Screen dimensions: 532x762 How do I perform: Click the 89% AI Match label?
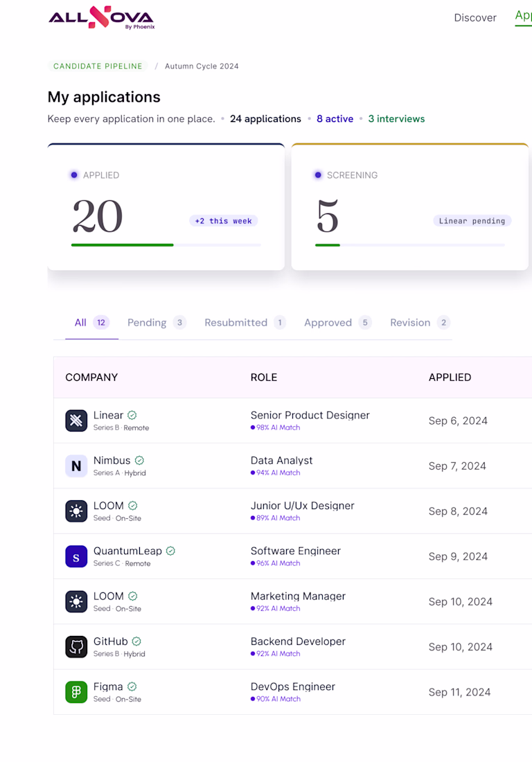click(276, 518)
